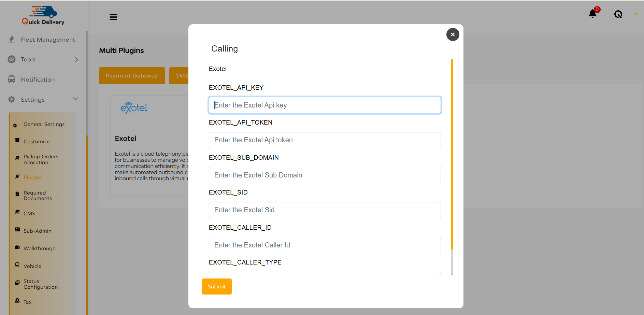Click the Settings gear icon
The image size is (644, 315).
tap(12, 99)
